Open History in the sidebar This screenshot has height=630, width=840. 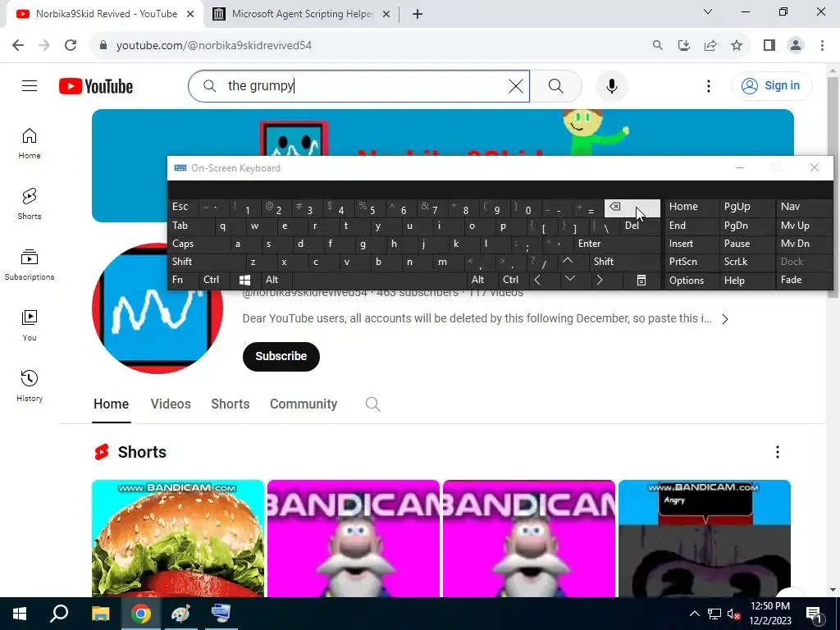pos(30,386)
